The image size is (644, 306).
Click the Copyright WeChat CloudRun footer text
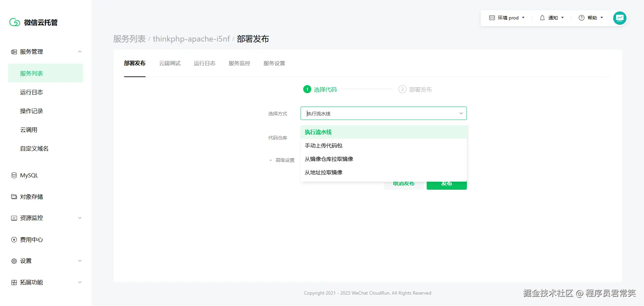point(368,293)
